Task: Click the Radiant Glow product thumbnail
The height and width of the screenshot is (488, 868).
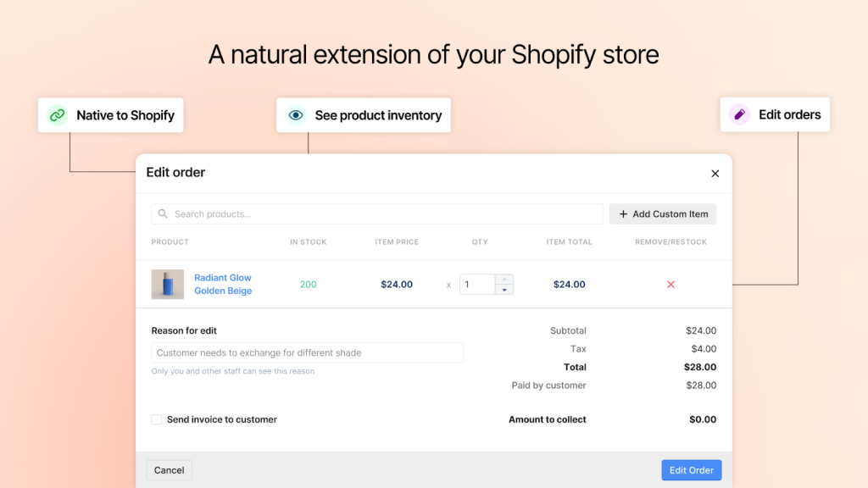Action: click(167, 284)
